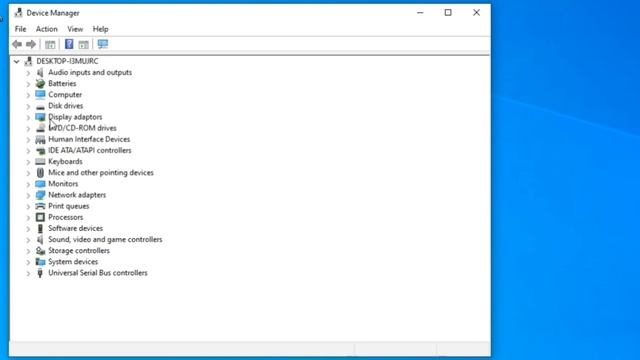Expand the Monitors node
Viewport: 640px width, 360px height.
point(28,184)
